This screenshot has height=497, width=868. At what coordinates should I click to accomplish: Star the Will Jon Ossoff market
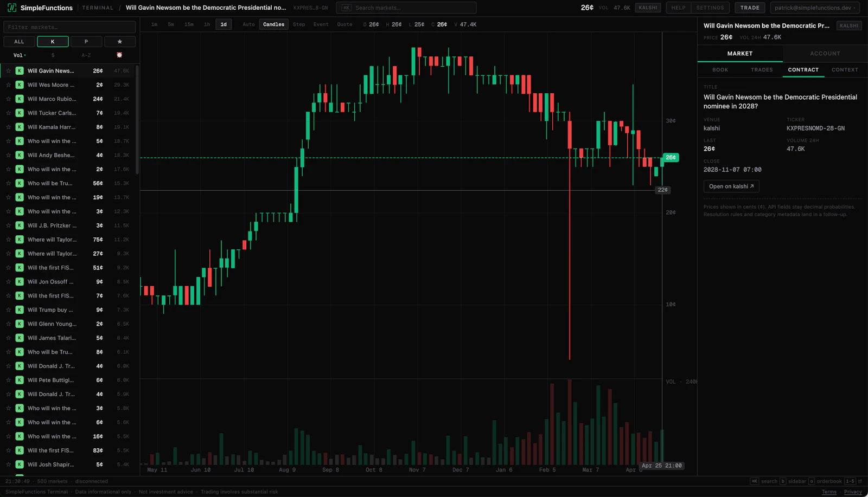coord(8,282)
